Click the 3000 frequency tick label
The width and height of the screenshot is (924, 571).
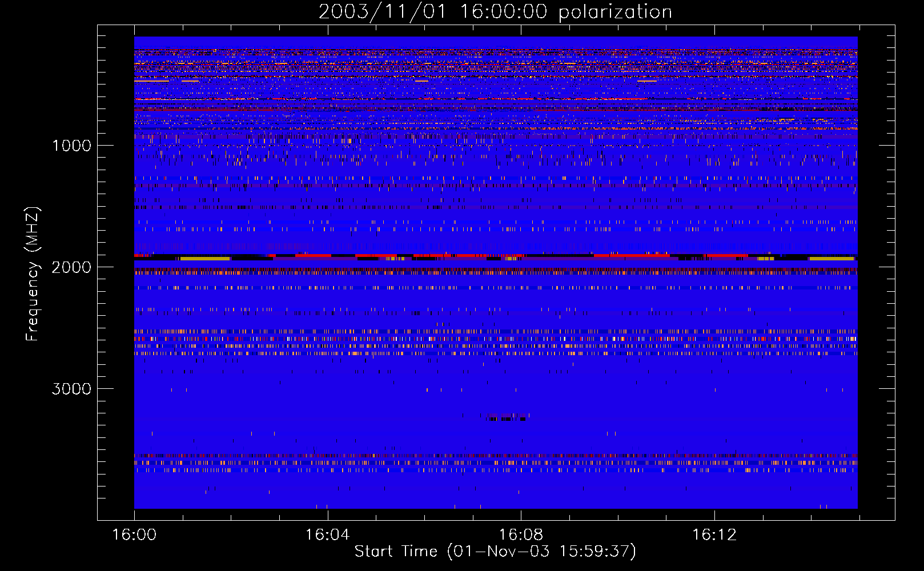(x=71, y=389)
